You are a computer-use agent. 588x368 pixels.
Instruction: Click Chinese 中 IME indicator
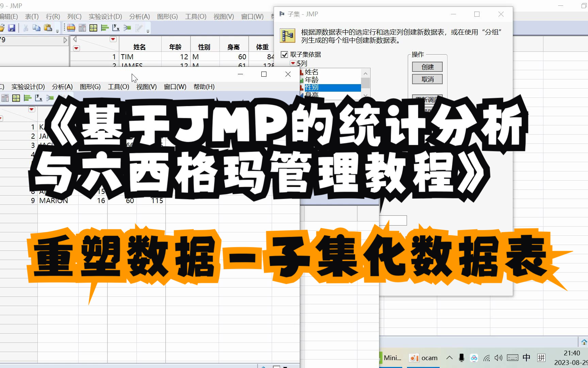(x=526, y=358)
